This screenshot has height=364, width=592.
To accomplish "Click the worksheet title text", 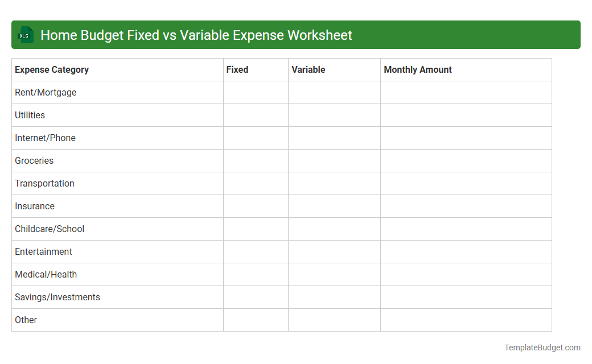I will tap(196, 35).
